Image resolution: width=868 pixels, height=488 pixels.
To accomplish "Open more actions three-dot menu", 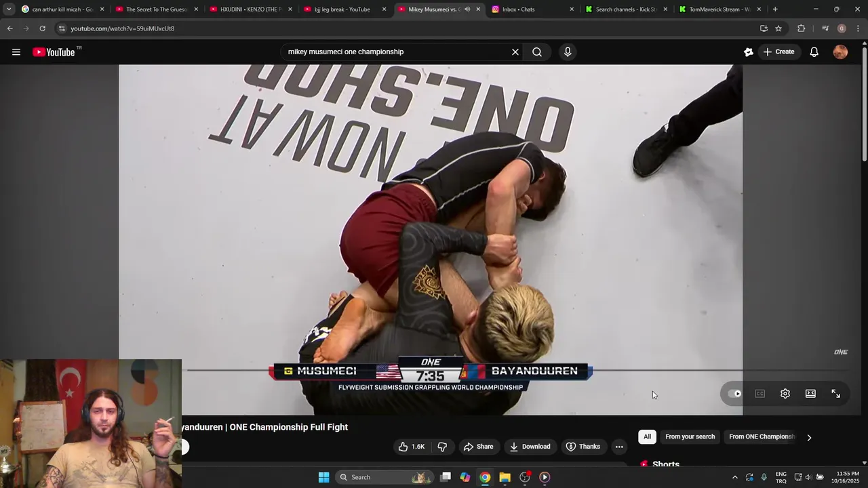I will click(619, 447).
